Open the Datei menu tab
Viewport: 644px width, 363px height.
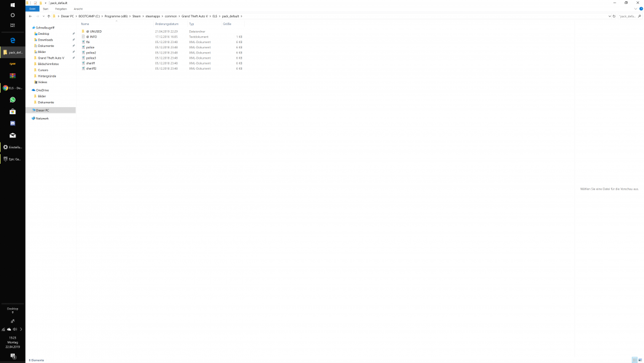[x=32, y=8]
